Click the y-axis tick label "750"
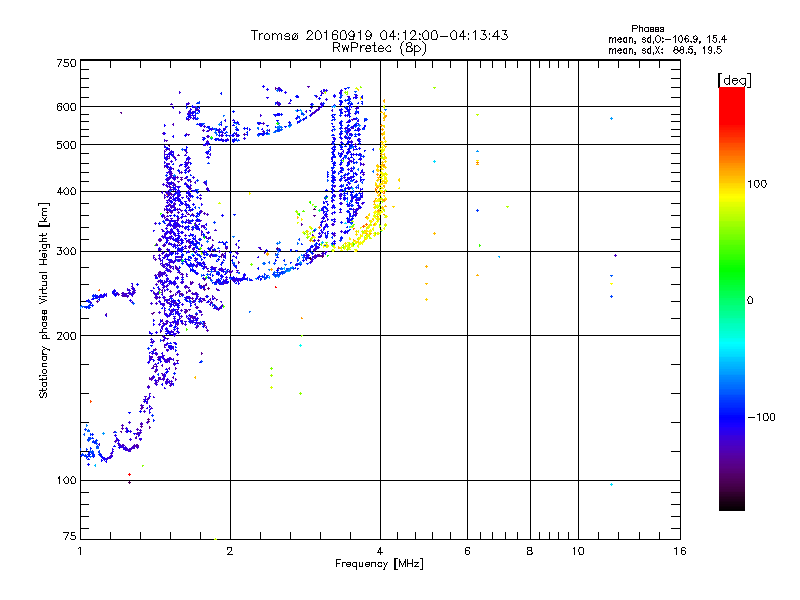800x600 pixels. [66, 63]
